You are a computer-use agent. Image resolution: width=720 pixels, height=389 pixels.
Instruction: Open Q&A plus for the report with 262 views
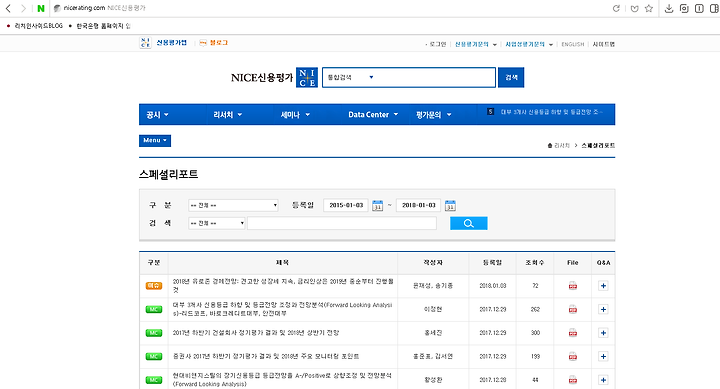click(x=603, y=309)
